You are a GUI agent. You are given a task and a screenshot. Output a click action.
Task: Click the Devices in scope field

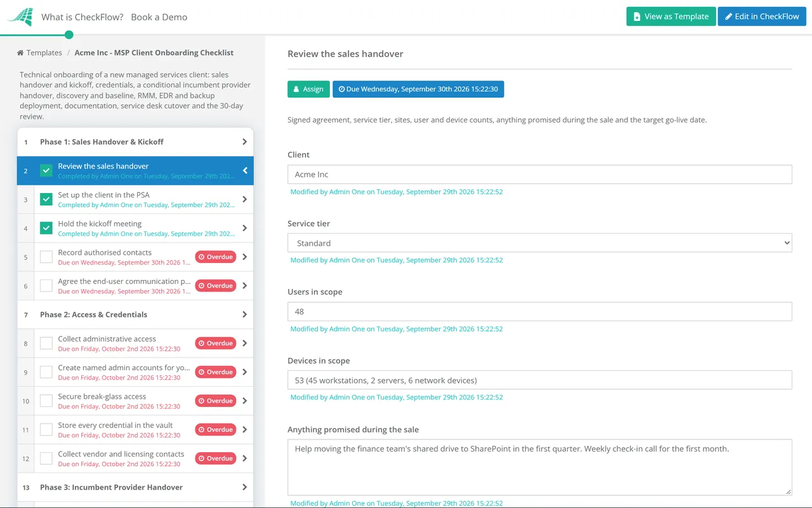click(540, 380)
